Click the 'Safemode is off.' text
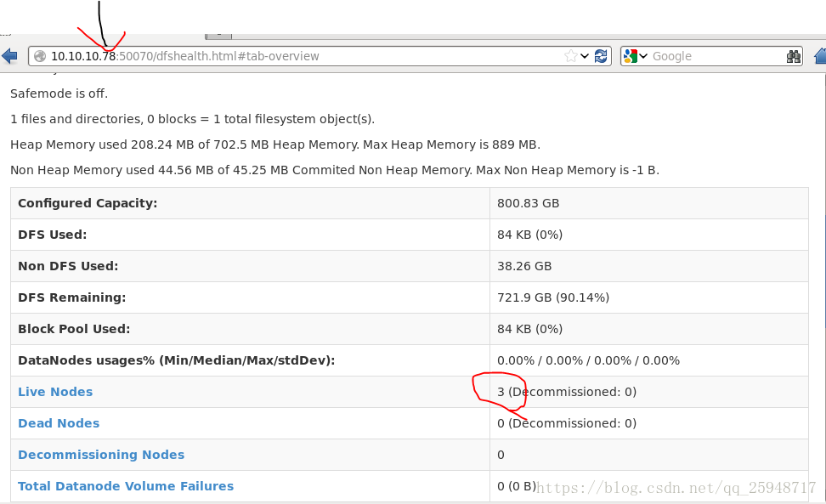Image resolution: width=826 pixels, height=504 pixels. pos(59,93)
